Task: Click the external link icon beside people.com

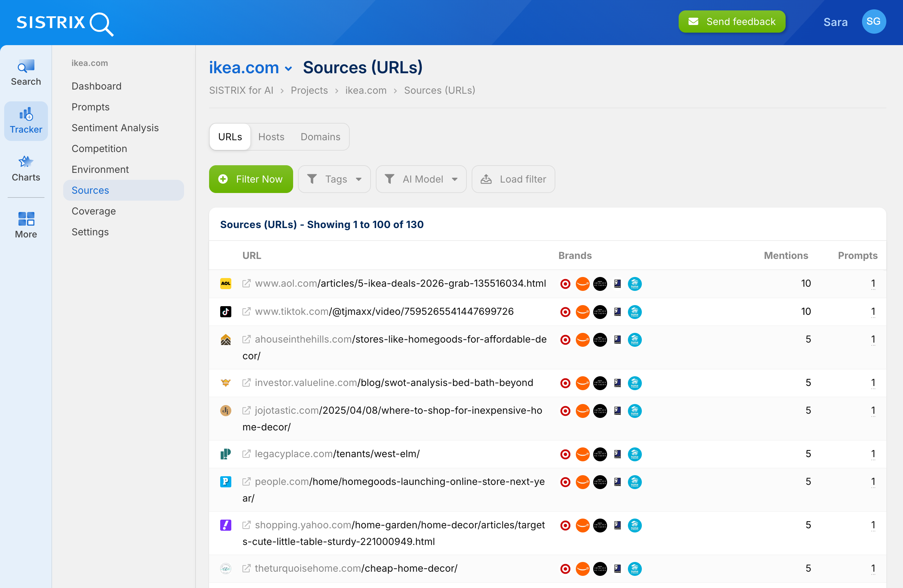Action: (x=247, y=481)
